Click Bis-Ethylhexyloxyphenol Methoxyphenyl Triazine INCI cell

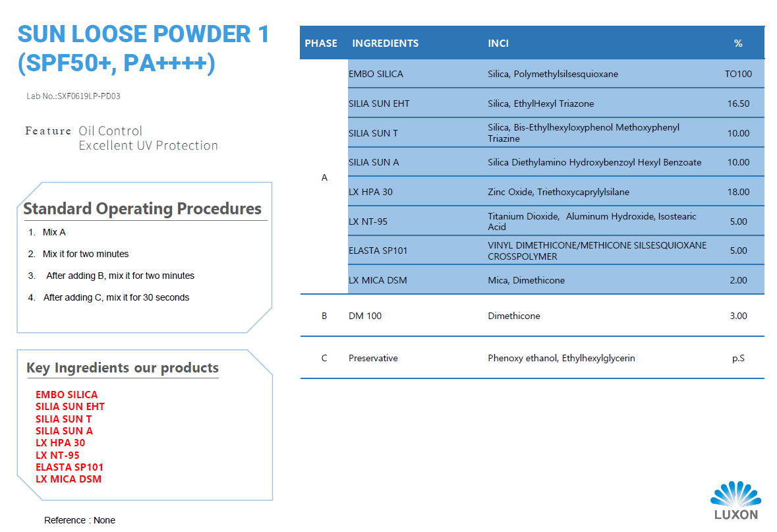(583, 133)
